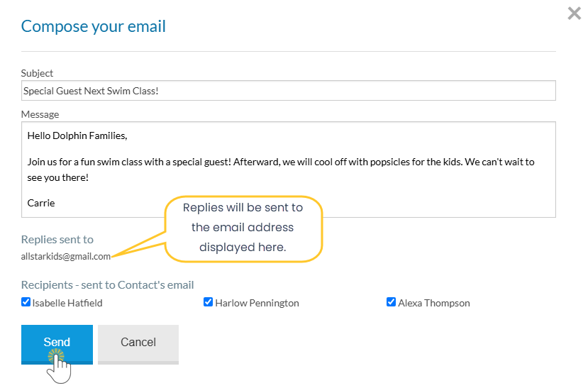This screenshot has width=588, height=388.
Task: Toggle the Harlow Pennington recipient checkbox
Action: (x=208, y=302)
